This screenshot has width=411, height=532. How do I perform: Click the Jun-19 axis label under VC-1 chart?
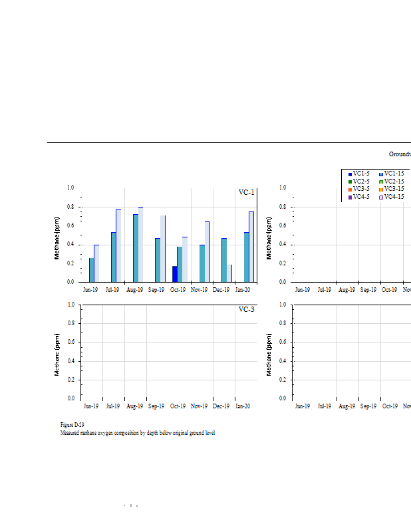pos(90,290)
